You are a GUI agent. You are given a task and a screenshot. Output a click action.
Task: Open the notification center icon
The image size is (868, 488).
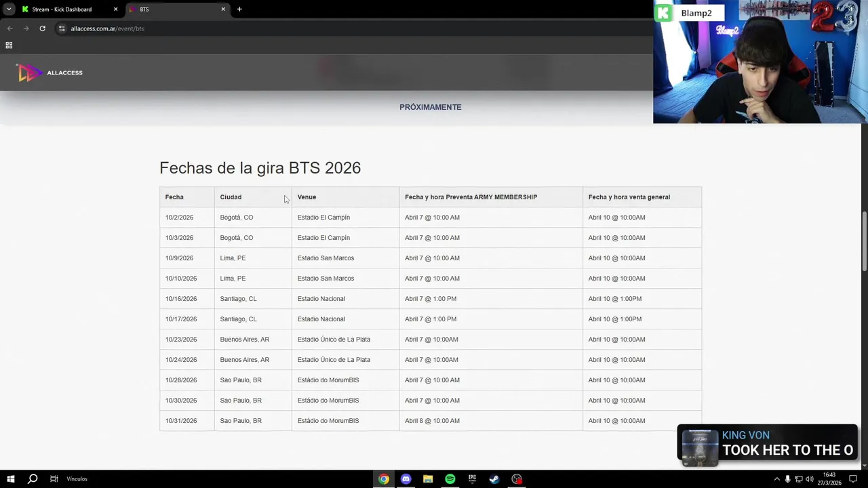853,479
